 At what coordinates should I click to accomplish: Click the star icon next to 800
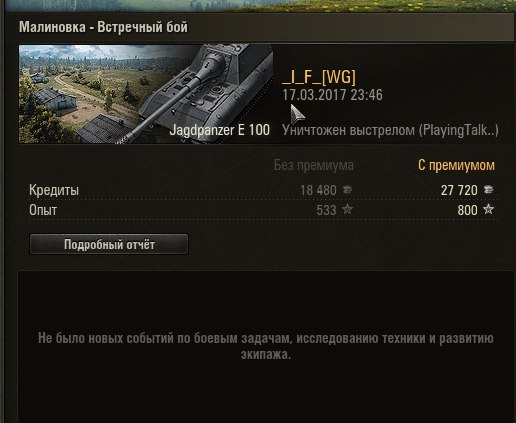[489, 209]
